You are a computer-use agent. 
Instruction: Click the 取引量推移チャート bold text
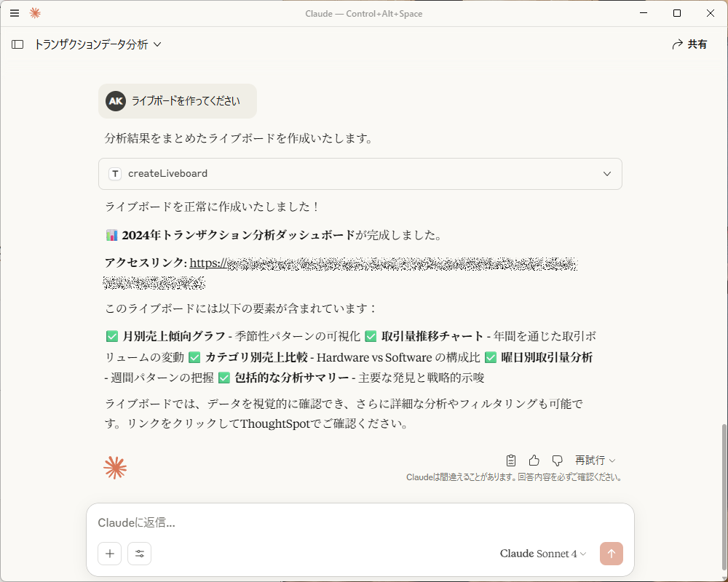(x=432, y=336)
